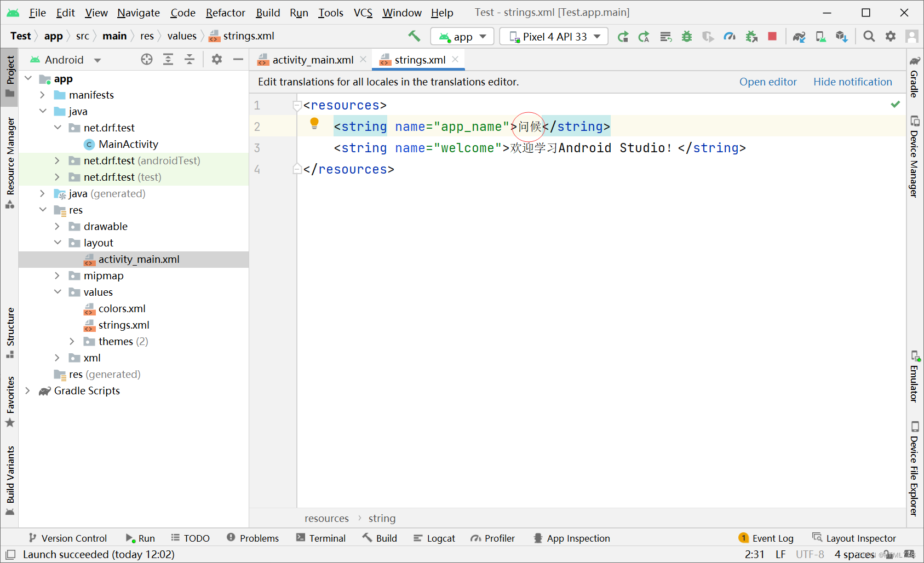924x563 pixels.
Task: Click the locate target icon in Project panel
Action: [147, 59]
